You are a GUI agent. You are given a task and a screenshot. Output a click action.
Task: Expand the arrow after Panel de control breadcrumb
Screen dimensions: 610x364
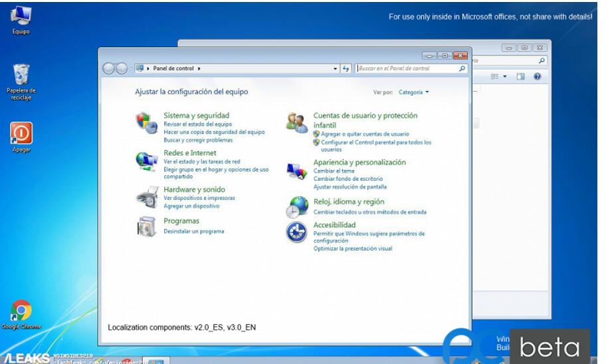pyautogui.click(x=199, y=68)
